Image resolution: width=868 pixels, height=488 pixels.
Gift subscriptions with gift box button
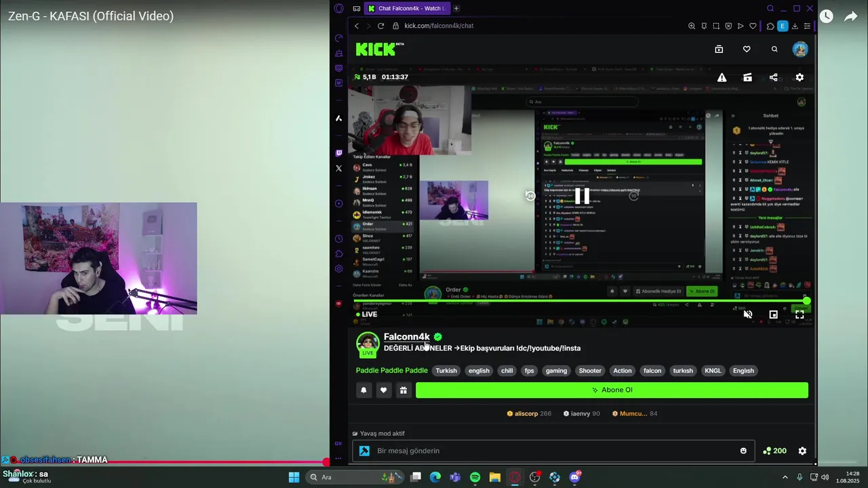[x=403, y=390]
